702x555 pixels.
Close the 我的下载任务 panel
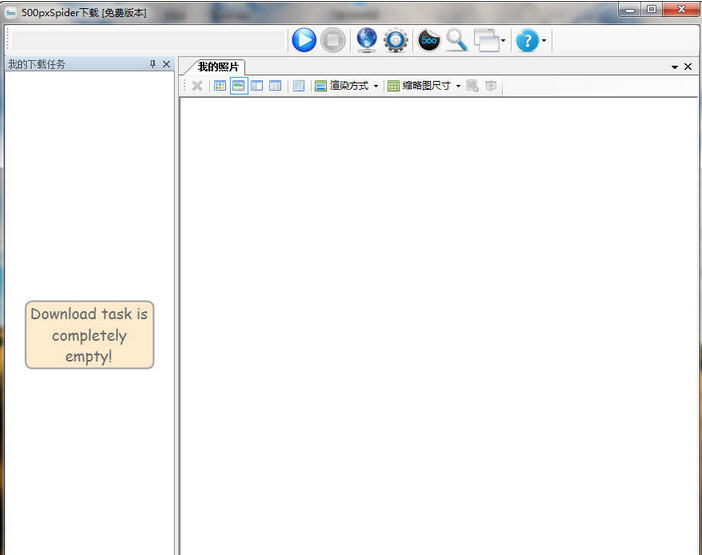tap(166, 64)
